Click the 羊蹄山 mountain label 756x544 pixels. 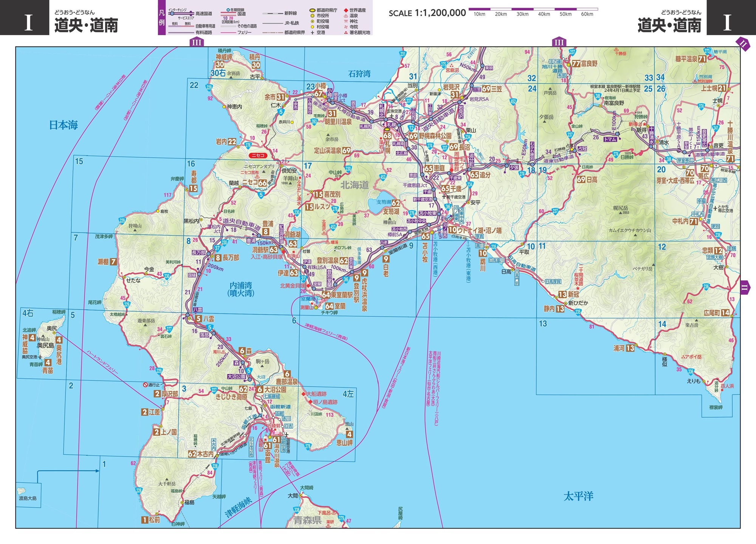290,178
